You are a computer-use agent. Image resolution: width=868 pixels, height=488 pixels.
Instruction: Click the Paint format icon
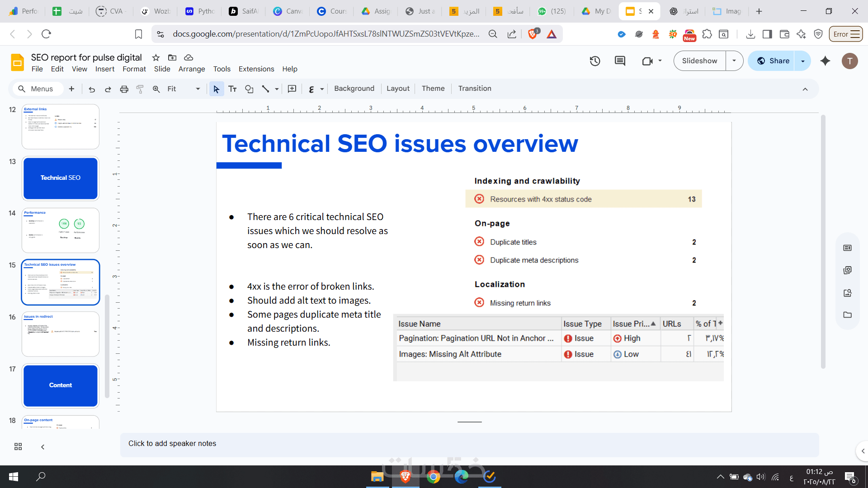click(x=140, y=89)
